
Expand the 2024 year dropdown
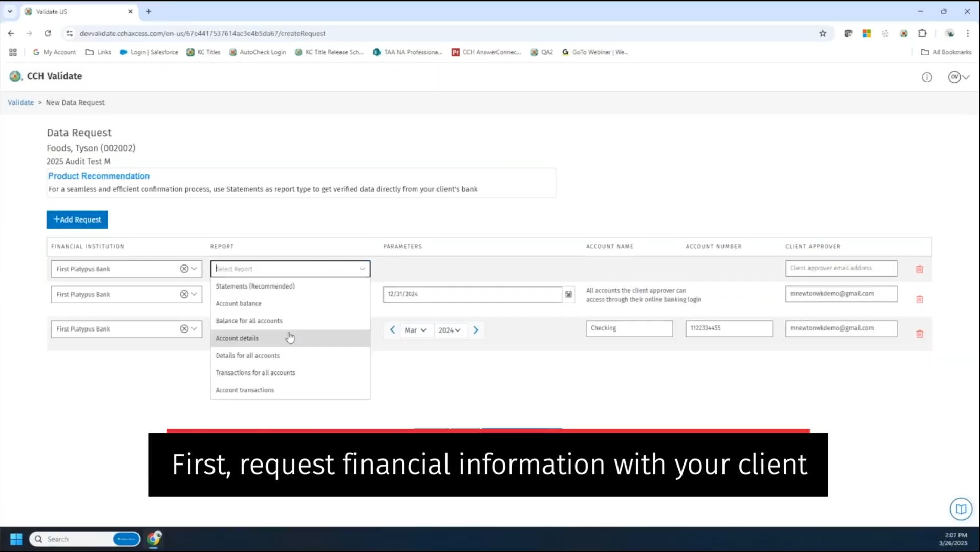[x=450, y=330]
